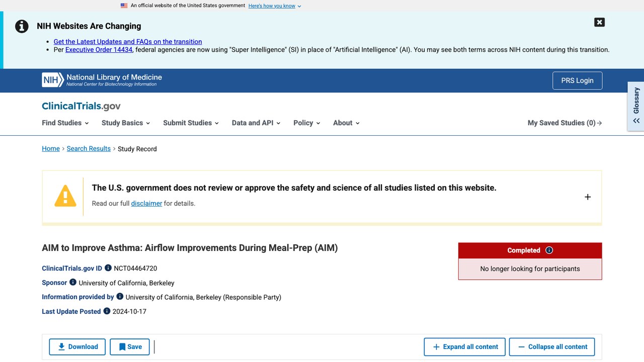Click the US flag icon
Screen dimensions: 644x362
point(124,6)
